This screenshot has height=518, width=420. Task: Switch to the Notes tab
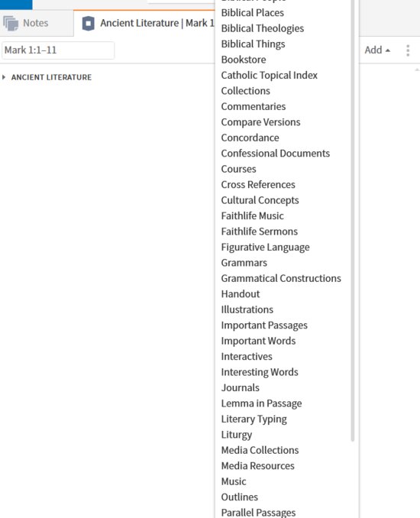[x=37, y=23]
